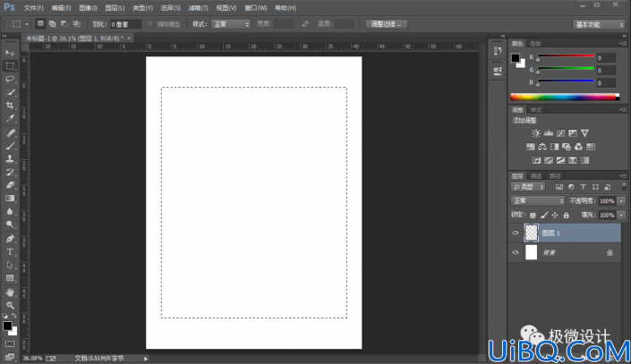
Task: Select the Spot Healing Brush tool
Action: (x=10, y=132)
